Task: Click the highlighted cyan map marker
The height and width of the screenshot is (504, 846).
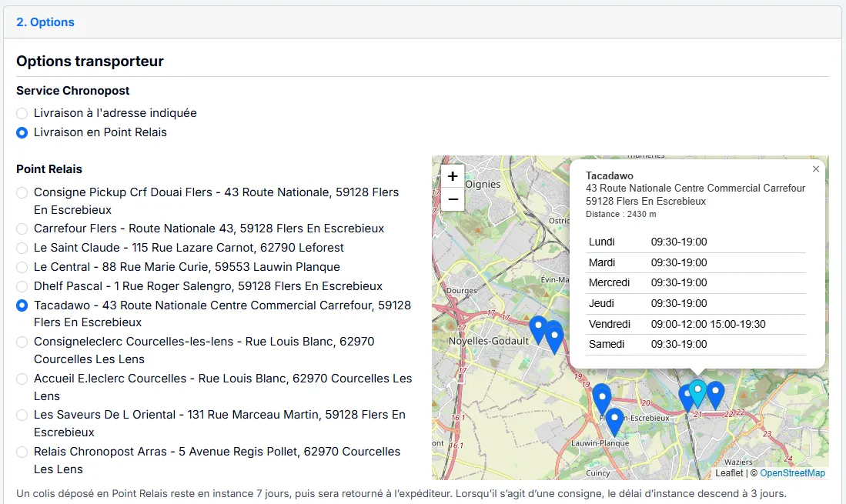Action: [697, 391]
